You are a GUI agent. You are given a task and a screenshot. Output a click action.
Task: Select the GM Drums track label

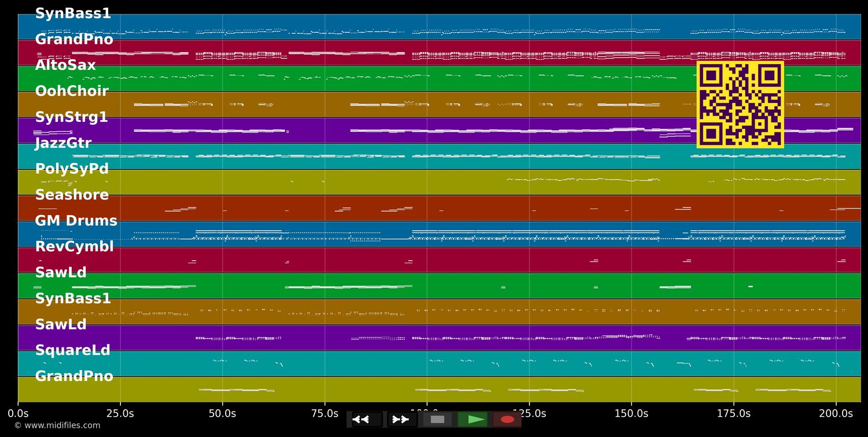point(76,221)
